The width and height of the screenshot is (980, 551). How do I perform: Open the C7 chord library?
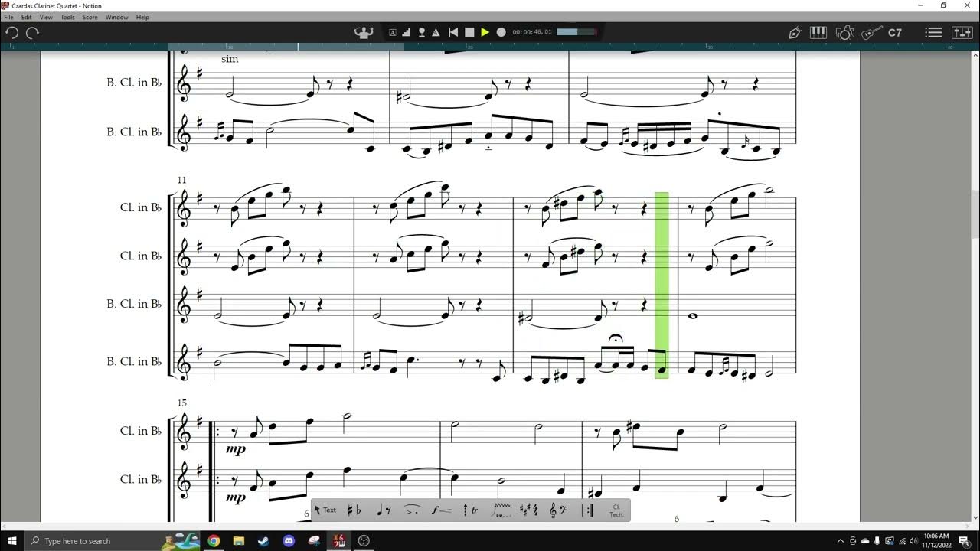click(895, 32)
